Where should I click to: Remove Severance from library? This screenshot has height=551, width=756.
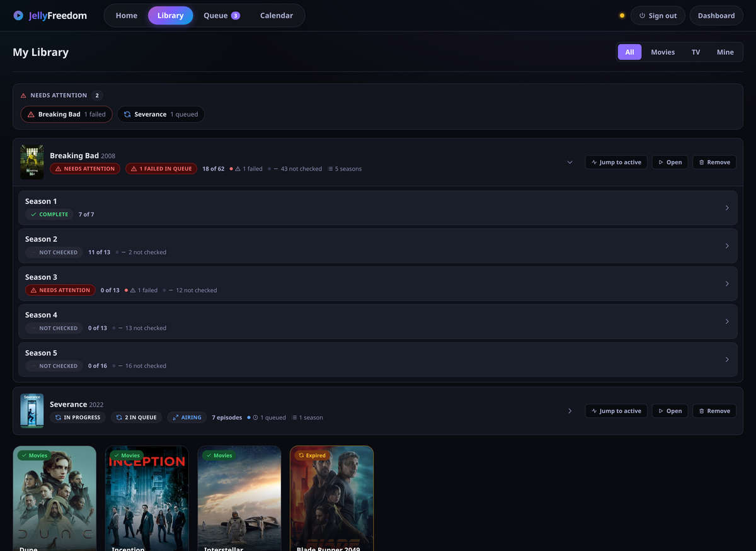pyautogui.click(x=714, y=411)
